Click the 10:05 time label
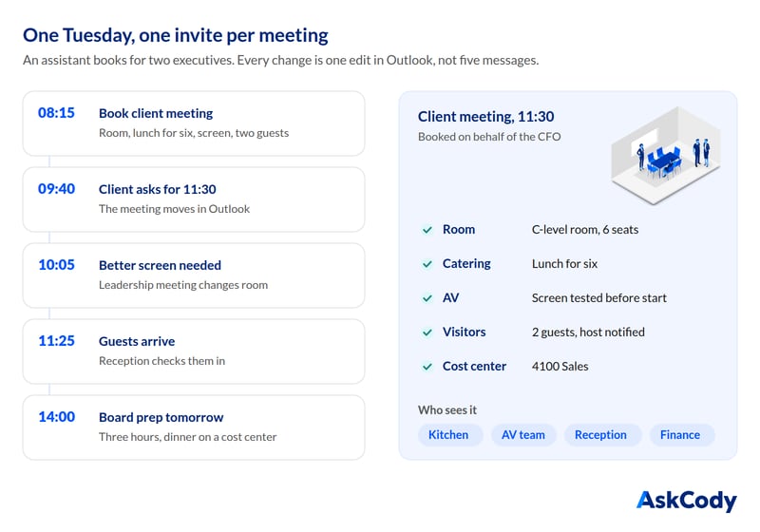Viewport: 760px width, 532px height. coord(56,265)
